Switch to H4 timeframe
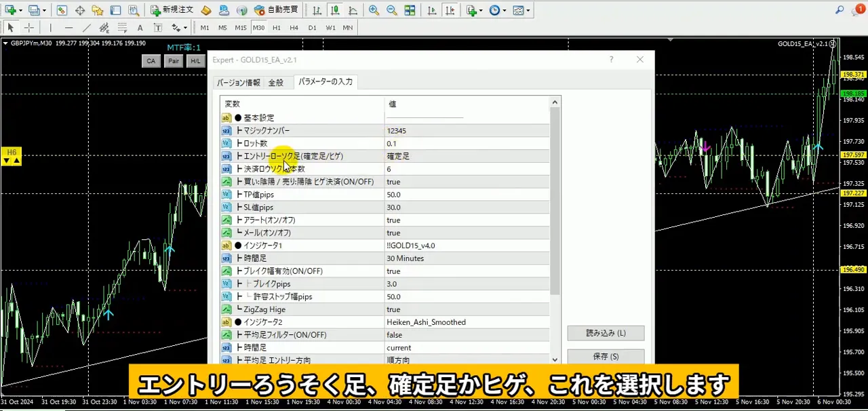 294,28
